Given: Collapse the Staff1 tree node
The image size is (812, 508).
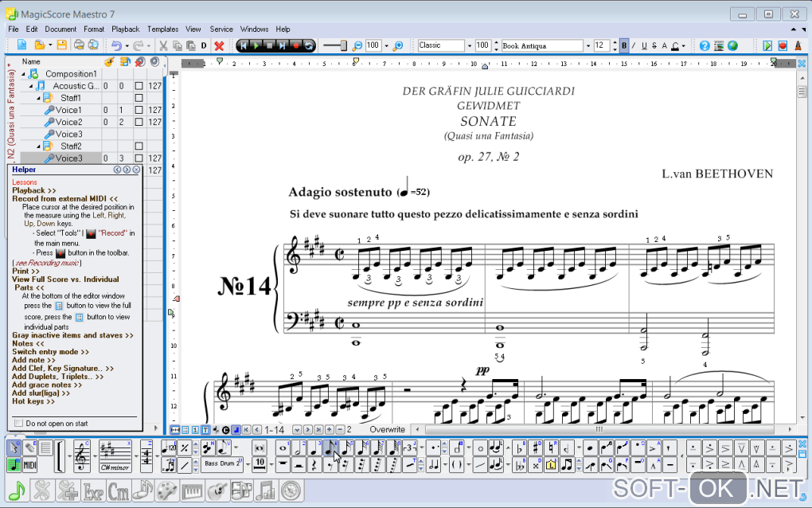Looking at the screenshot, I should (x=38, y=98).
